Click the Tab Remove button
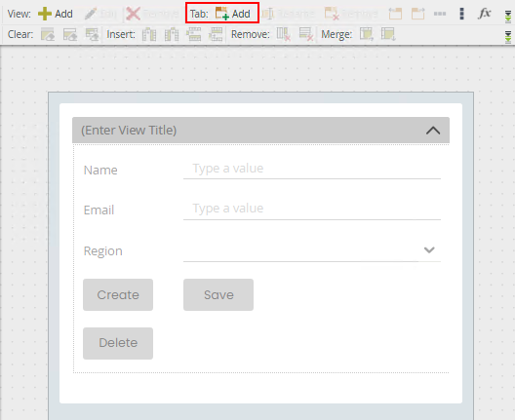515x420 pixels. [x=351, y=14]
